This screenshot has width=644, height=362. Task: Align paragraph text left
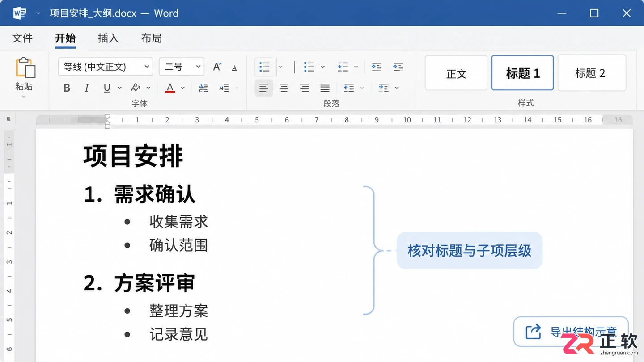pos(264,88)
